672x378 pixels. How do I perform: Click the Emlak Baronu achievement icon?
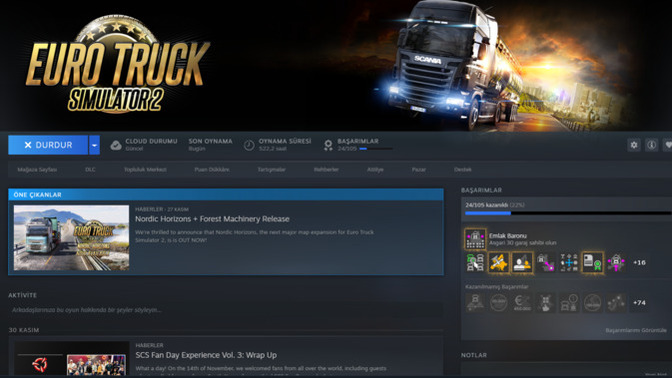tap(475, 239)
